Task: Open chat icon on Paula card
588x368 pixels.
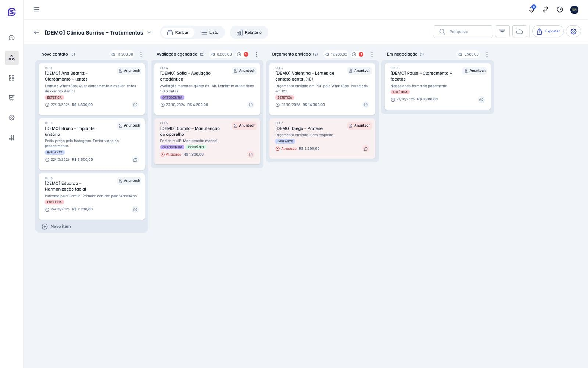Action: (481, 99)
